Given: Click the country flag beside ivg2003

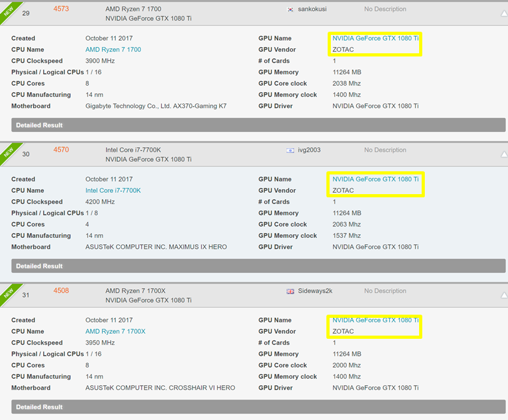Looking at the screenshot, I should pos(290,150).
